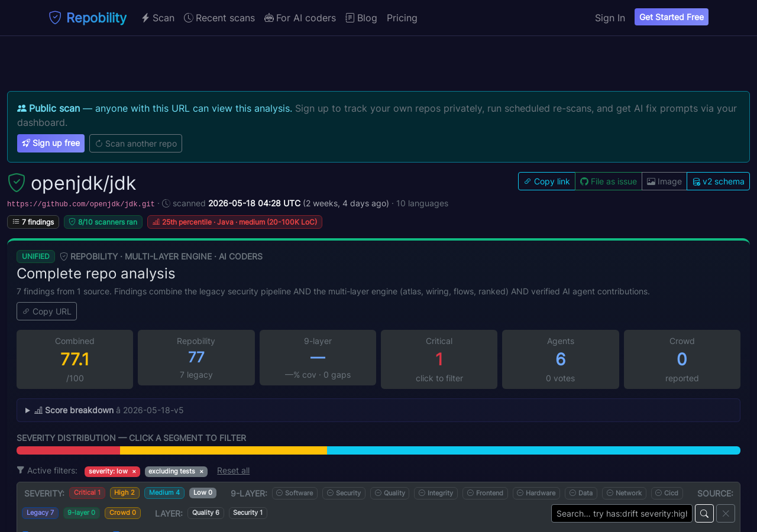Screen dimensions: 757x532
Task: Toggle the Crowd 0 source chip
Action: click(x=123, y=513)
